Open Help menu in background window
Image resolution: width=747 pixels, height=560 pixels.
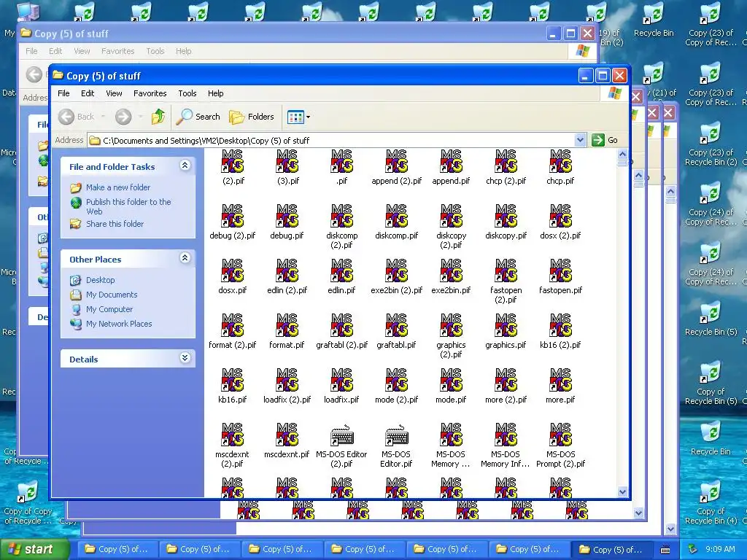coord(183,51)
